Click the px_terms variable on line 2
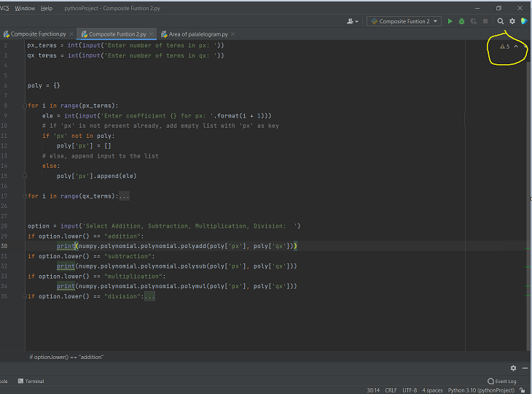This screenshot has width=532, height=394. click(42, 45)
